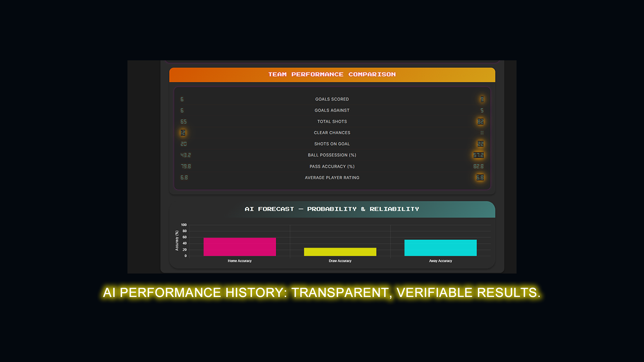This screenshot has height=362, width=644.
Task: Click the highlighted away total shots value
Action: [480, 122]
